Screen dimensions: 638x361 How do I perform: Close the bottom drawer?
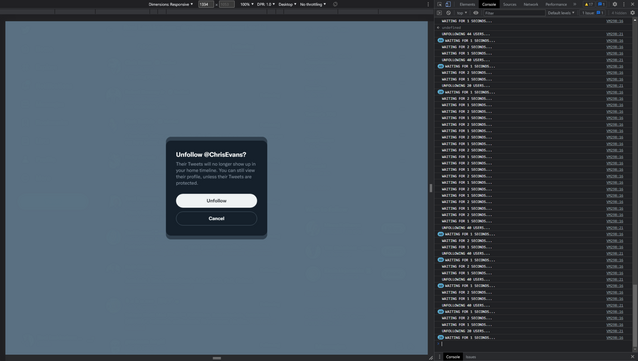tap(633, 357)
